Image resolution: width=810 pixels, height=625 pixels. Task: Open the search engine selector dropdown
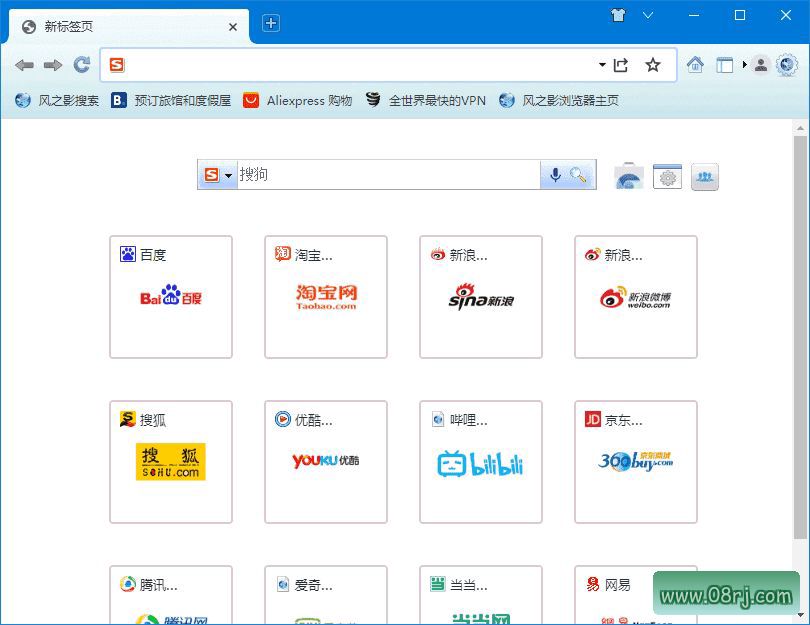[217, 175]
